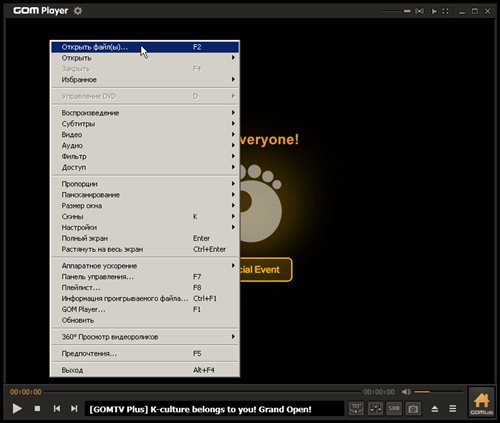Open the GOMLab home icon
Viewport: 500px width, 423px height.
[482, 403]
